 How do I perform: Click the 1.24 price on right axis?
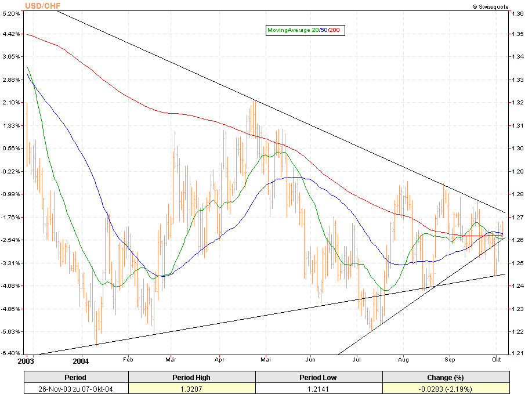coord(517,285)
